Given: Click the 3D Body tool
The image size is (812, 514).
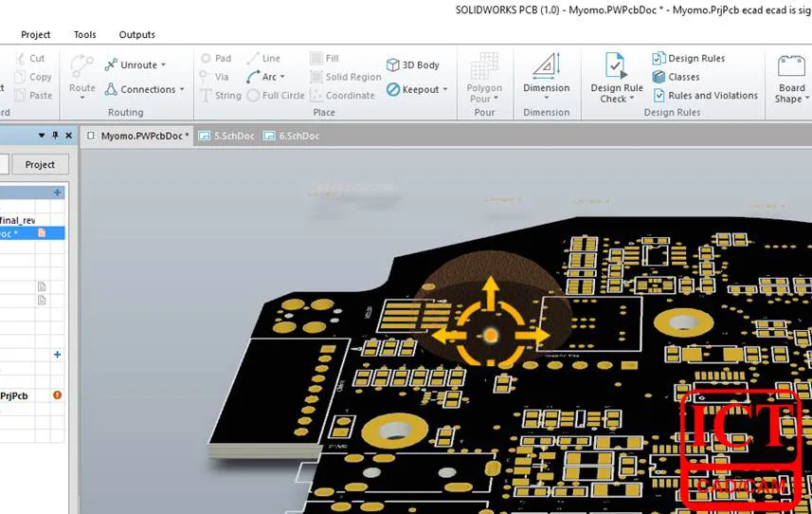Looking at the screenshot, I should click(x=413, y=64).
